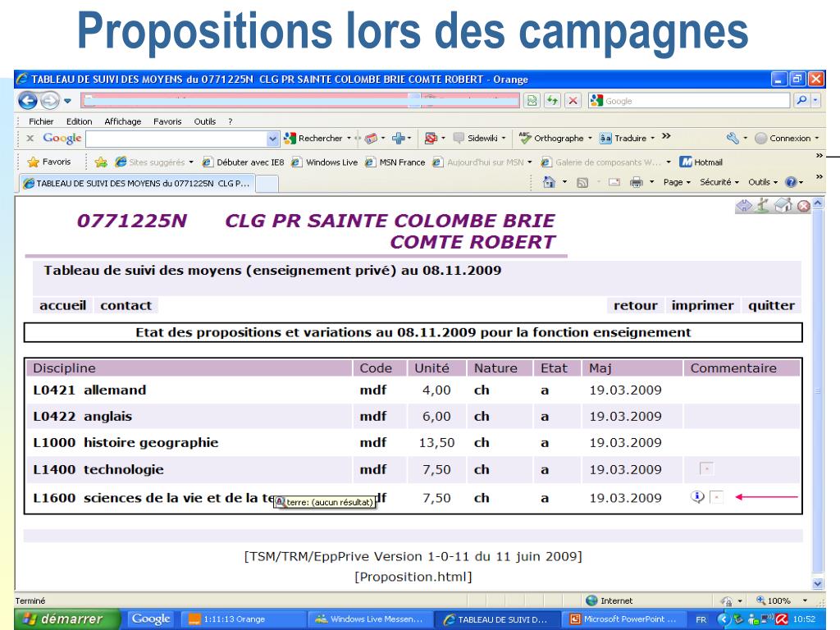
Task: Click the Google search box in toolbar
Action: [x=689, y=100]
